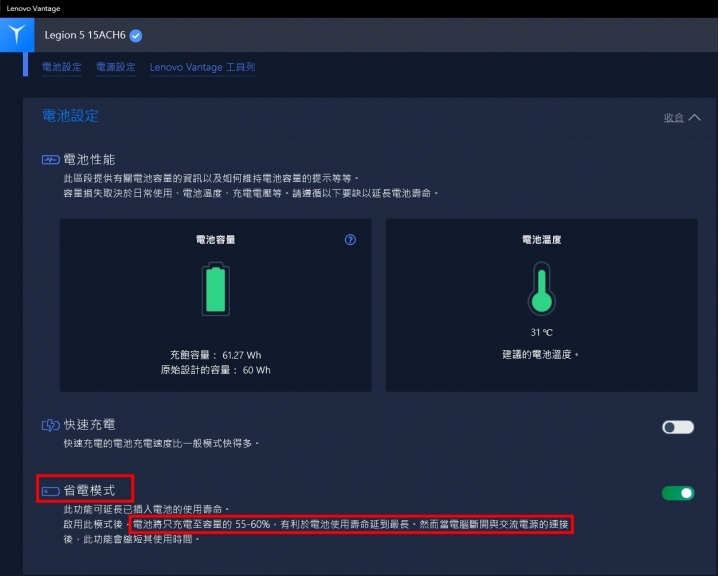Click the 快速充電 rapid charge icon
Screen dimensions: 720x576
click(x=51, y=425)
